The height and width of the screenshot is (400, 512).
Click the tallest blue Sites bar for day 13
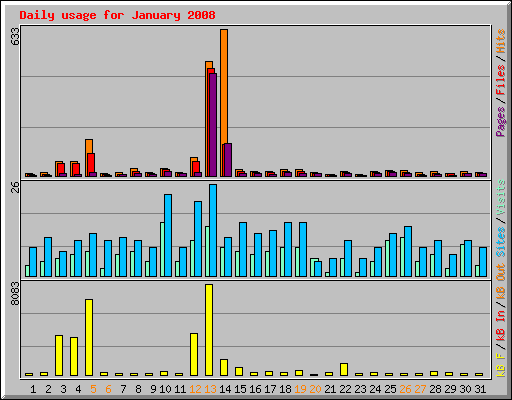pyautogui.click(x=213, y=230)
